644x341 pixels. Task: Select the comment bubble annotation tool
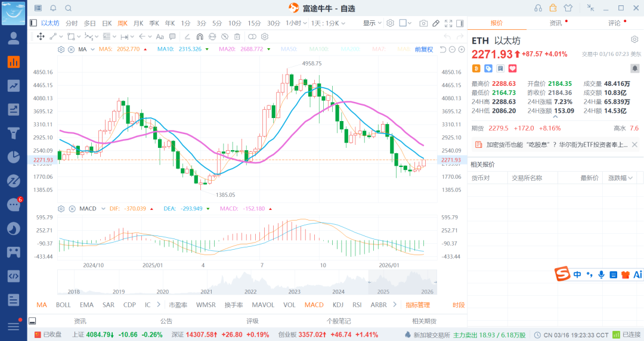click(x=172, y=36)
